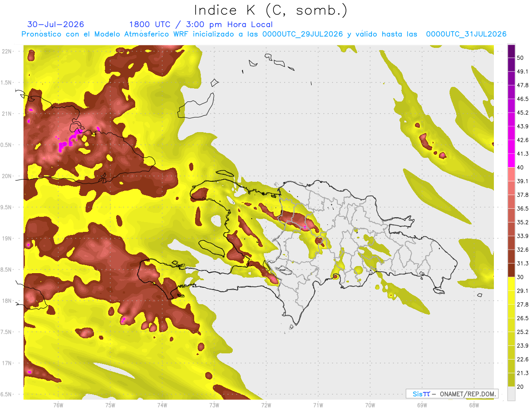Click the "72W" longitude axis label
Image resolution: width=532 pixels, height=411 pixels.
pos(266,405)
